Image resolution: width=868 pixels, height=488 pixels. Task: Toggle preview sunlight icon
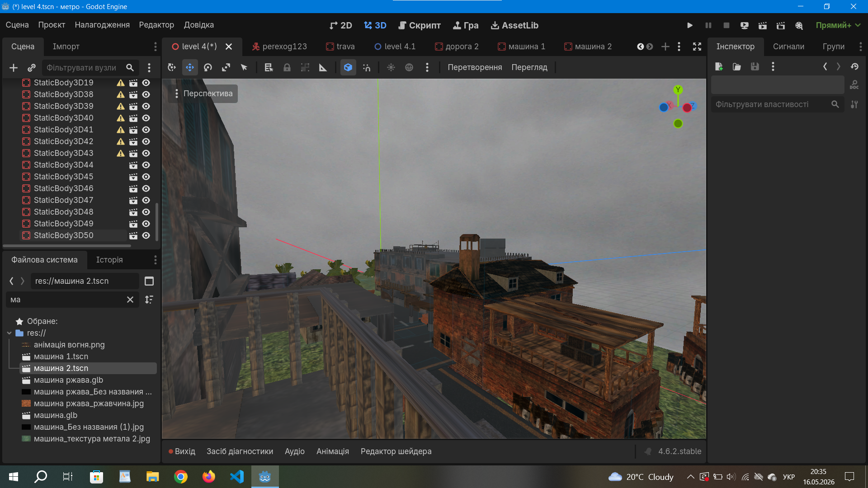pyautogui.click(x=391, y=67)
